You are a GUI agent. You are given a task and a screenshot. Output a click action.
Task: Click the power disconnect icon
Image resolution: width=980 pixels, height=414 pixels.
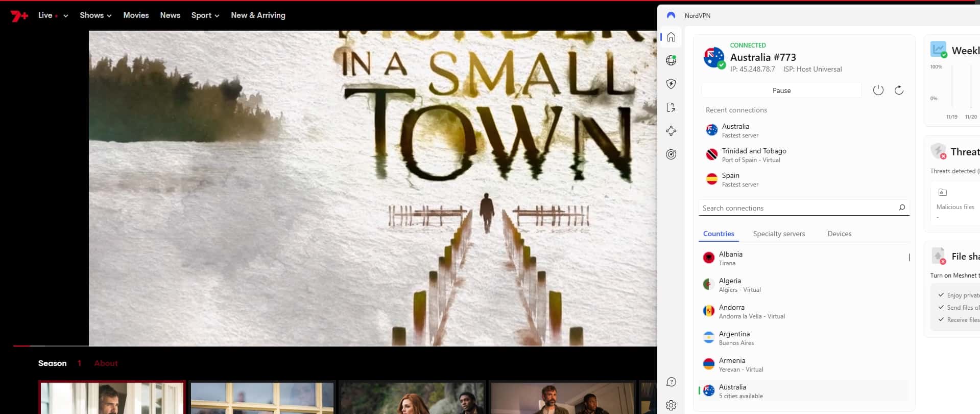coord(878,90)
